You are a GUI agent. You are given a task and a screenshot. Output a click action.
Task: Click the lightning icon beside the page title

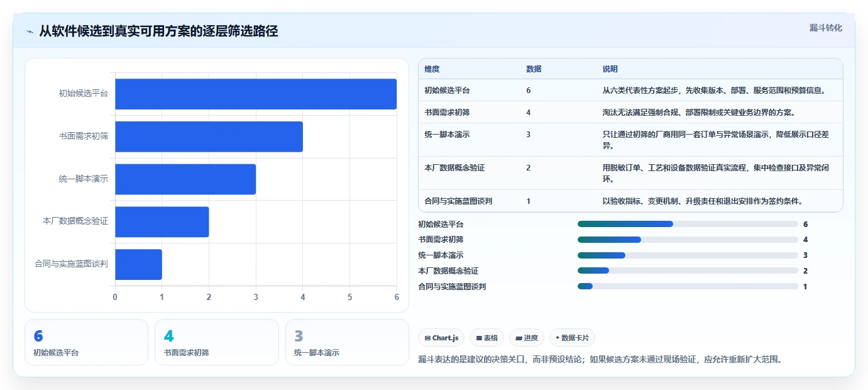[30, 31]
